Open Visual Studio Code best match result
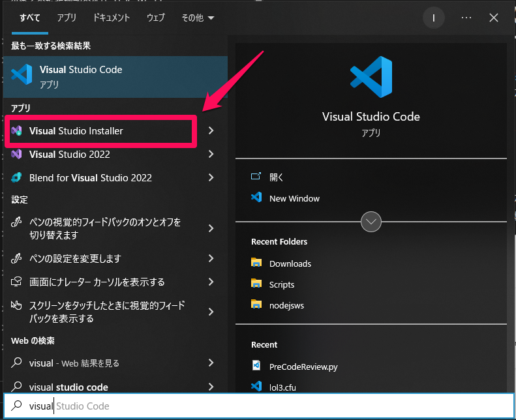 115,77
